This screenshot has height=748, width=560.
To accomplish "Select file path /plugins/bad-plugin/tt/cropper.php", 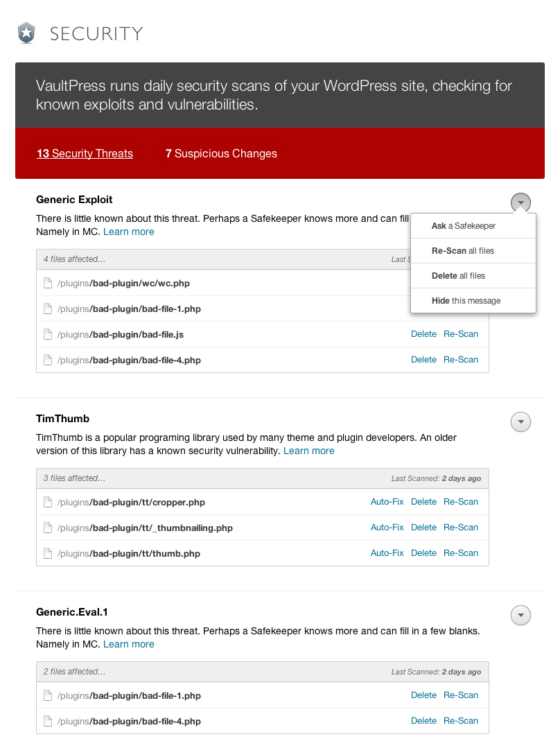I will click(x=131, y=503).
